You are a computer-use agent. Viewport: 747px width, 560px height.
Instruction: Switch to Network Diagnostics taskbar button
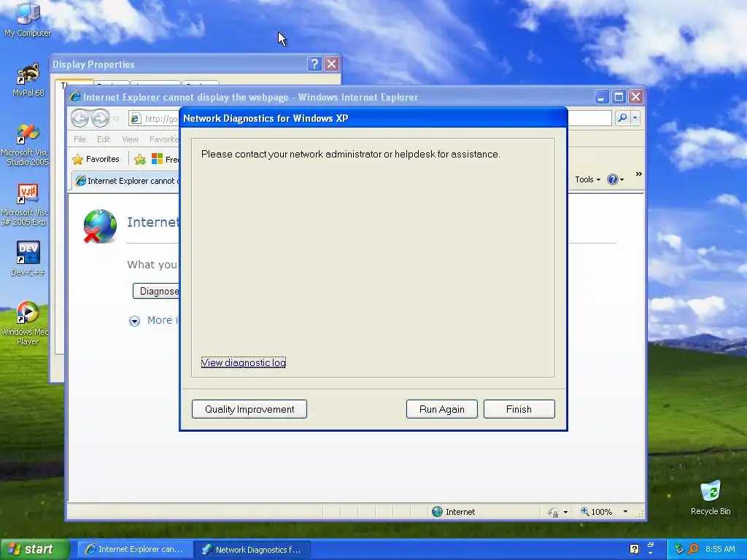tap(253, 550)
